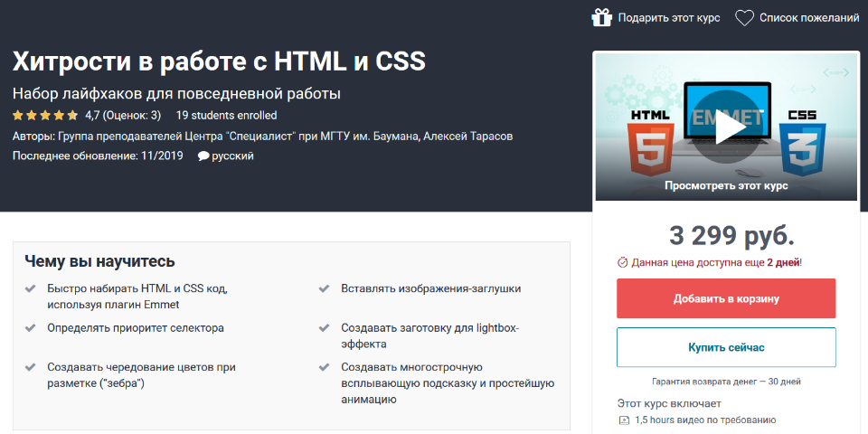Open the "Список пожеланий" link

[808, 17]
